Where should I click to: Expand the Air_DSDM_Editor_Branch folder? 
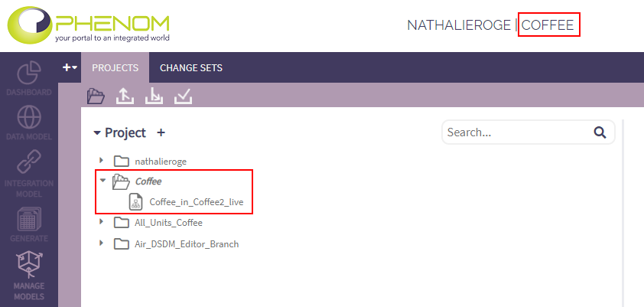[x=101, y=243]
